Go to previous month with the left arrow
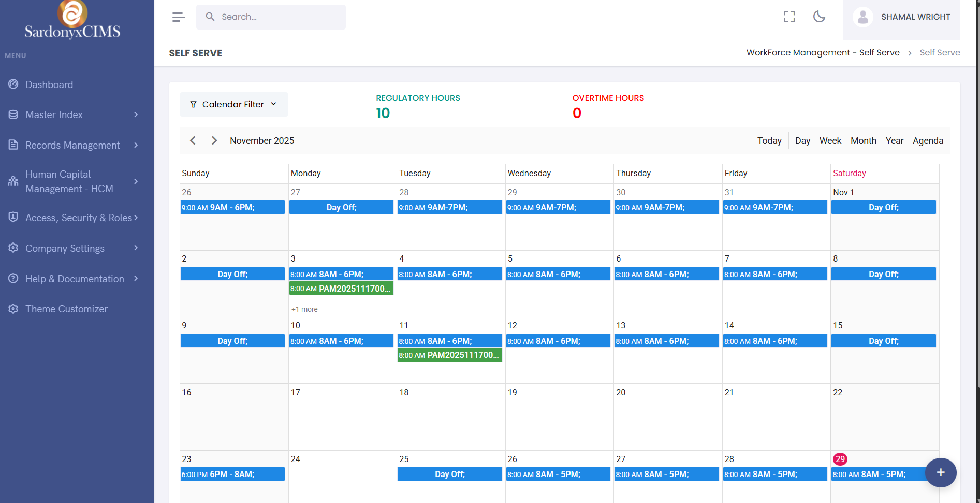Screen dimensions: 980x503 pyautogui.click(x=193, y=140)
